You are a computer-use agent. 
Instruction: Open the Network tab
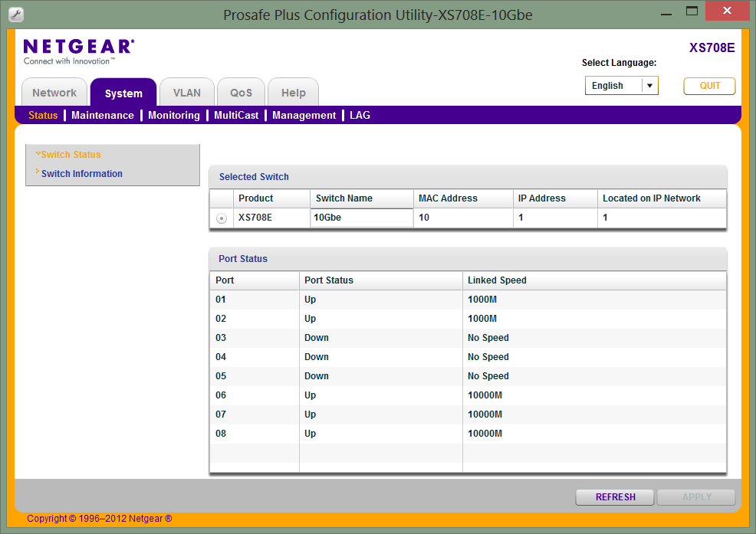point(54,93)
